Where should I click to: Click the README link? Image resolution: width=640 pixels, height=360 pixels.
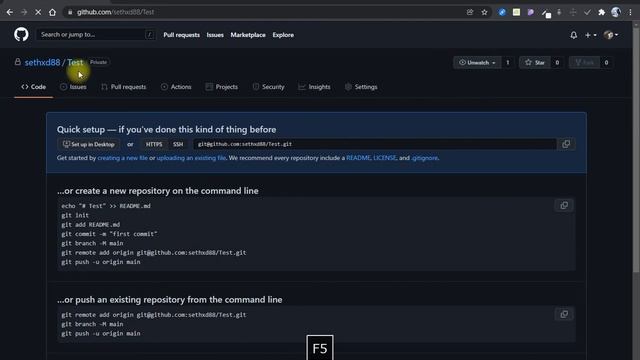coord(358,158)
